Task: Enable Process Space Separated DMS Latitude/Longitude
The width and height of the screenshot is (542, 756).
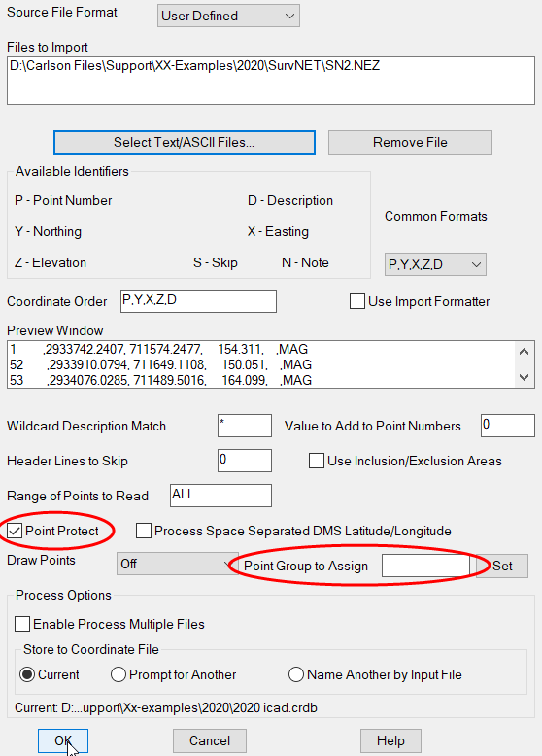Action: [x=144, y=531]
